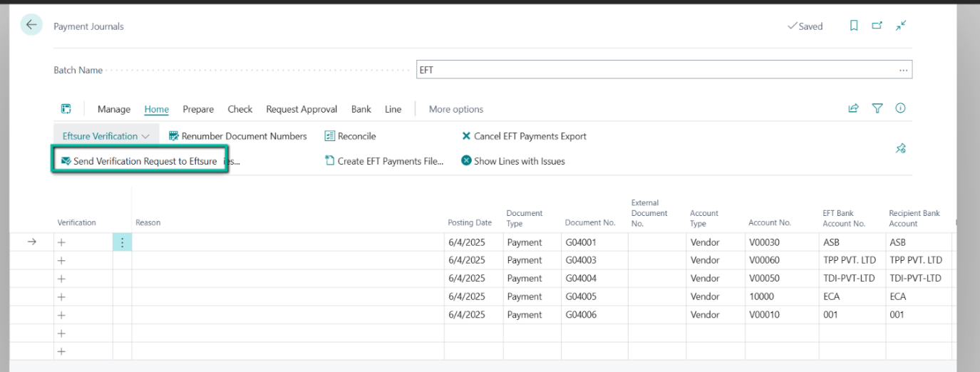Click Create EFT Payments File
The width and height of the screenshot is (980, 372).
(x=383, y=161)
